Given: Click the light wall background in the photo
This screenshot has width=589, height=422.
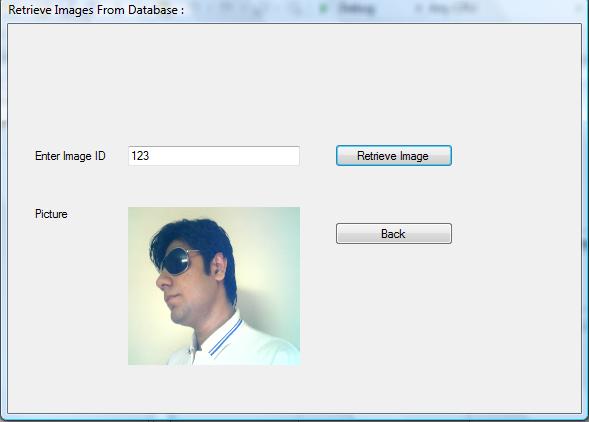Looking at the screenshot, I should point(270,244).
